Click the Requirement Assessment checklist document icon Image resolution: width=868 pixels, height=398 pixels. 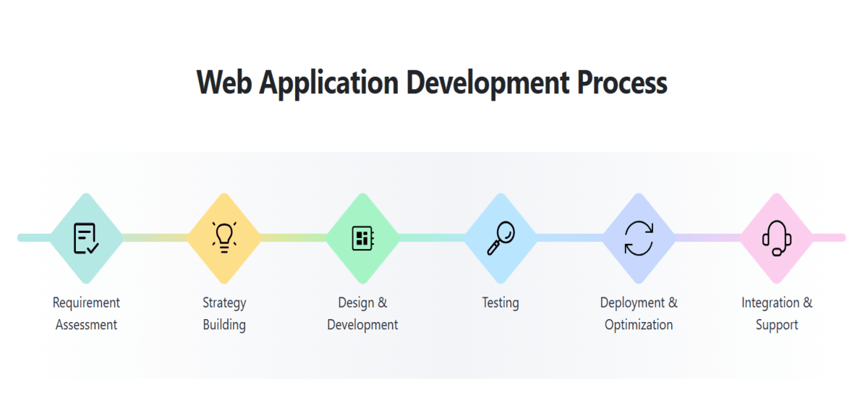pyautogui.click(x=86, y=238)
